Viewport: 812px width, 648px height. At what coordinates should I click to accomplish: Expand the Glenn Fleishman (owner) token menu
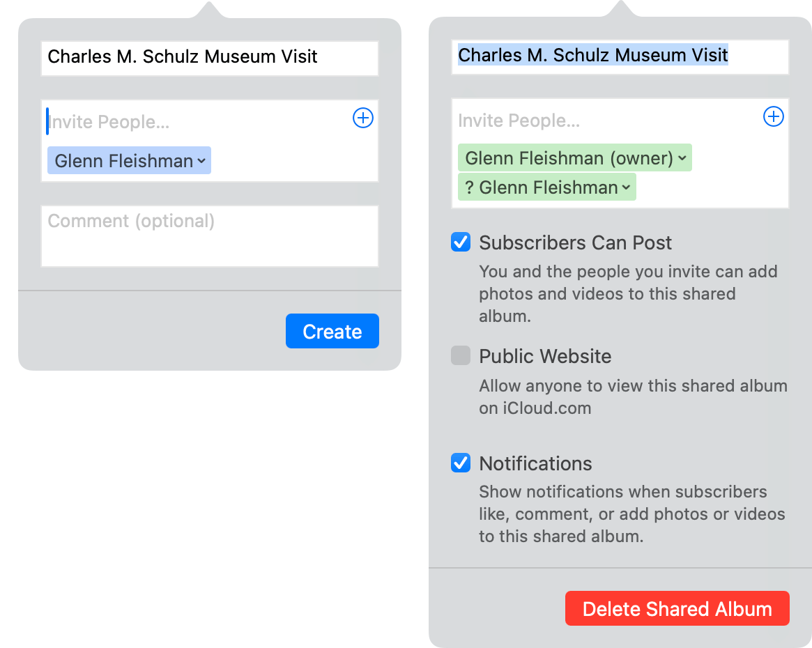tap(682, 158)
